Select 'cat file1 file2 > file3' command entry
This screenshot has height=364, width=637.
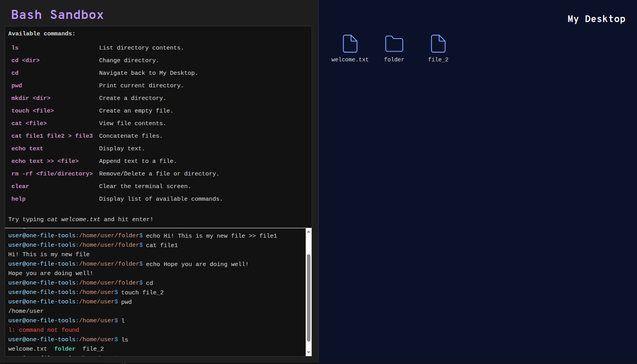pos(52,136)
